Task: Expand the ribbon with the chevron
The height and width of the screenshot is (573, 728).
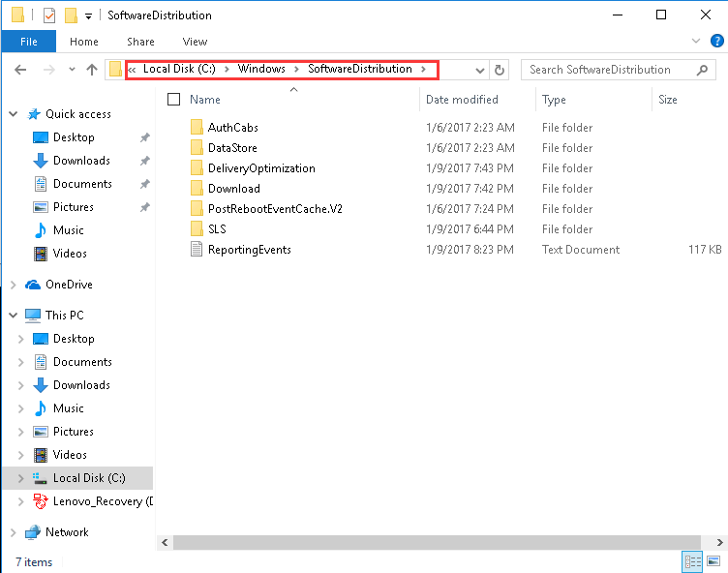Action: (x=695, y=41)
